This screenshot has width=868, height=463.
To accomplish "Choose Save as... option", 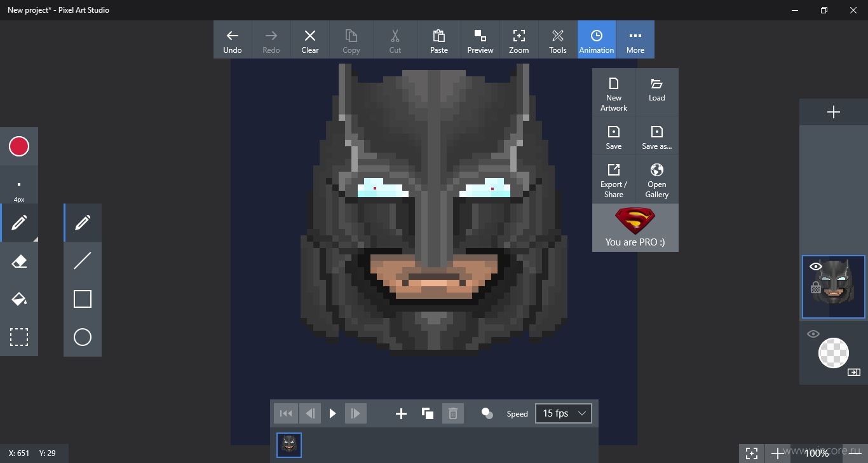I will coord(657,135).
